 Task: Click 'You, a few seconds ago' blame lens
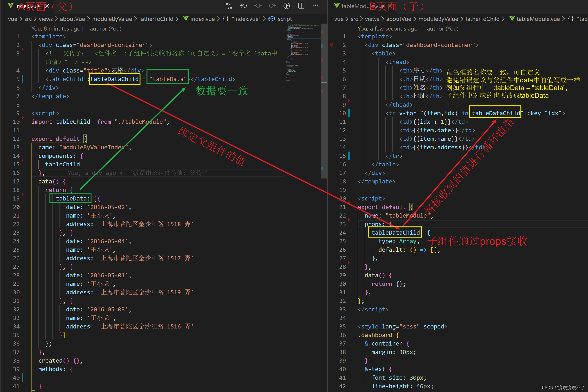pyautogui.click(x=388, y=29)
